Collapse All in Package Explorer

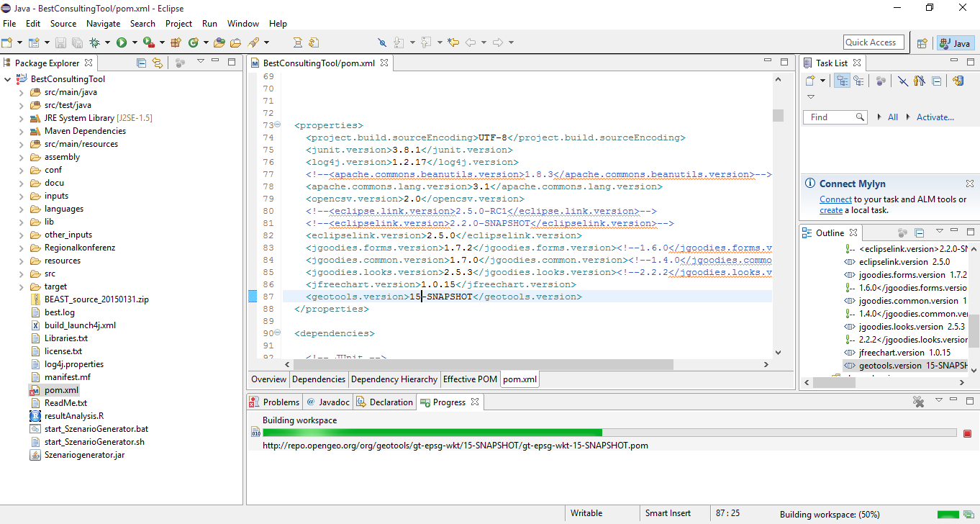coord(141,63)
